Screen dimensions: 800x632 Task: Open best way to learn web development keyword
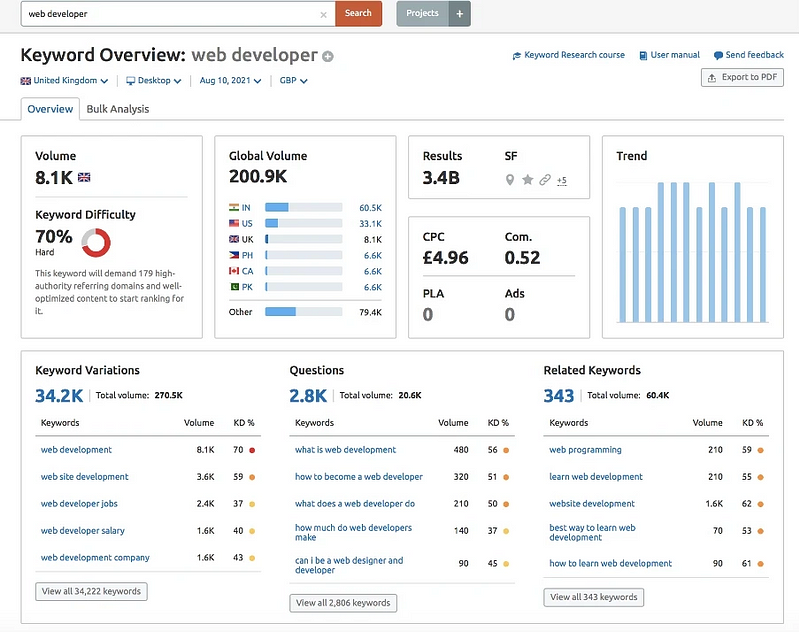(x=592, y=533)
